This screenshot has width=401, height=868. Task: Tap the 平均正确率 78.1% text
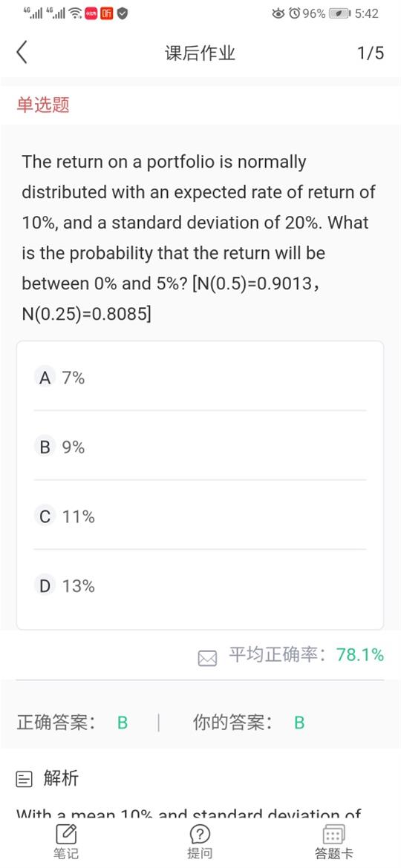click(x=307, y=655)
